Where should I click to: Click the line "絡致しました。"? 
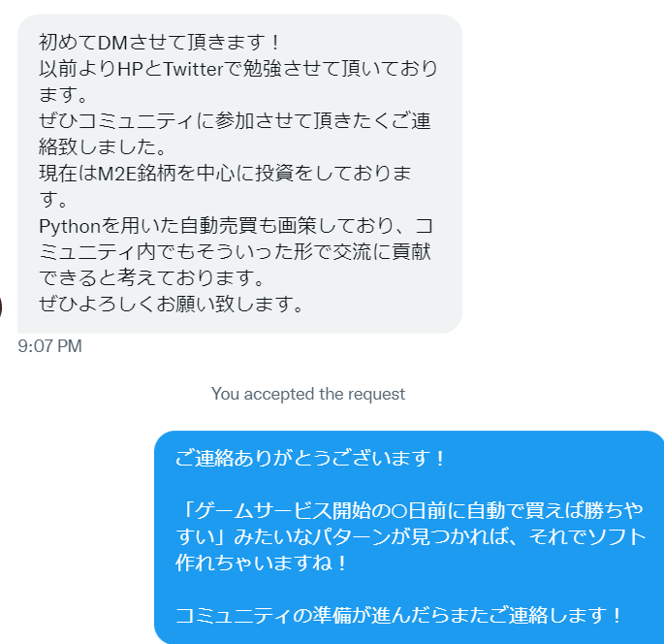(x=103, y=147)
